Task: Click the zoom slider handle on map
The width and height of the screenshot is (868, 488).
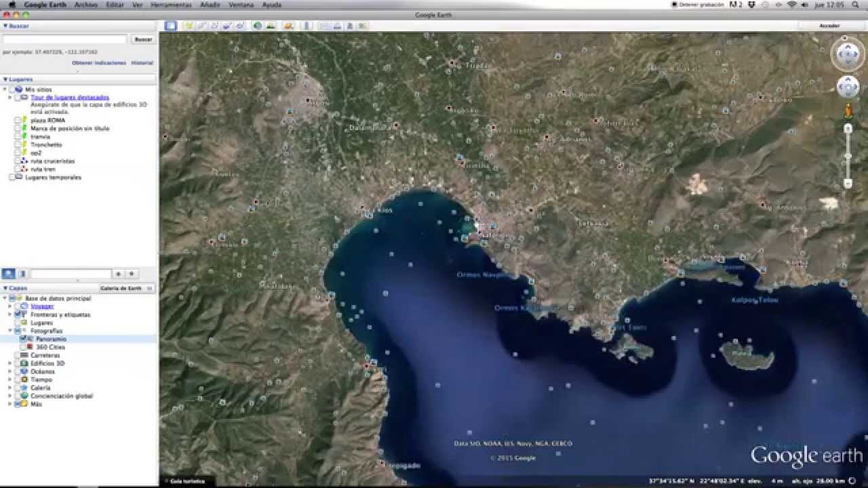Action: (x=848, y=157)
